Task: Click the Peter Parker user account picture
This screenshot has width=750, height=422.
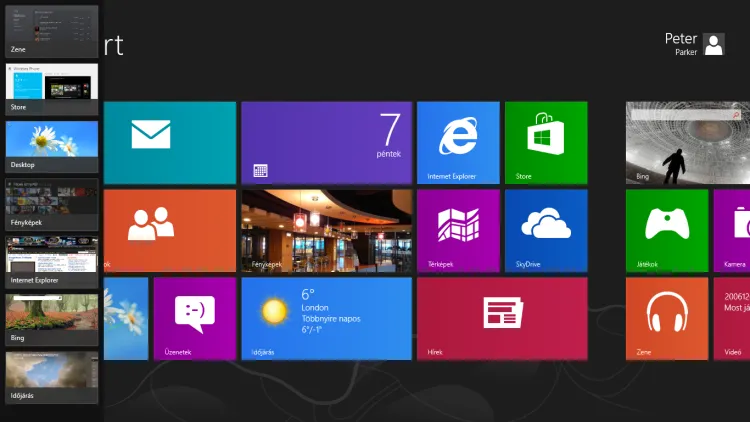Action: pos(714,44)
